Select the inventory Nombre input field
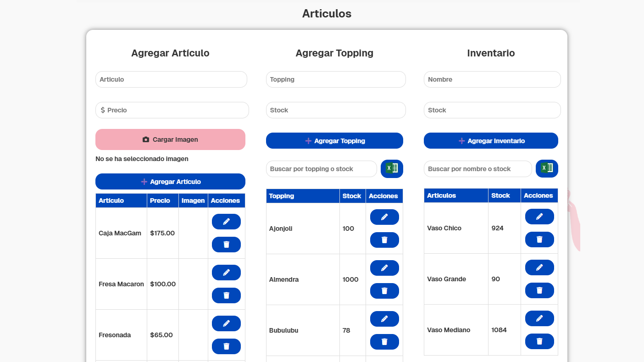The width and height of the screenshot is (644, 362). click(492, 79)
